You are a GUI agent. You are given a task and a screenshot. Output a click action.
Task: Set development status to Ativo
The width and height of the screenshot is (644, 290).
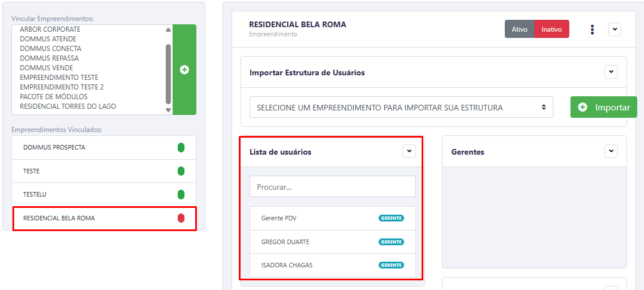(x=520, y=29)
